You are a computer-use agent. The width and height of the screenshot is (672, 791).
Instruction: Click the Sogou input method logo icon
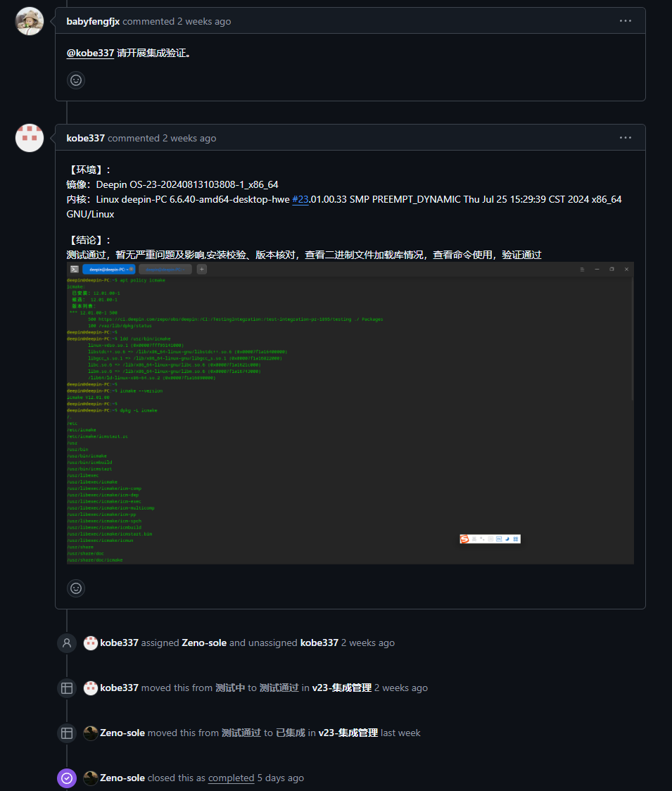(x=465, y=538)
